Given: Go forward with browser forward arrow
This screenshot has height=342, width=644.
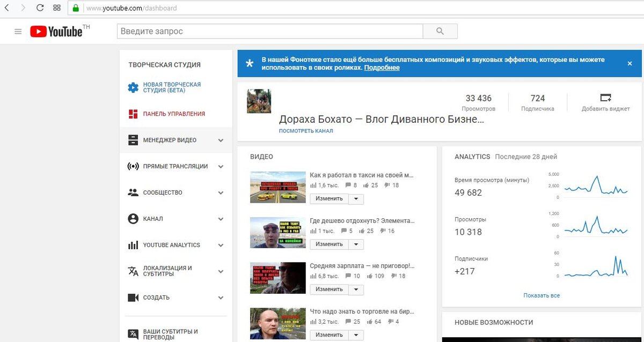Looking at the screenshot, I should tap(23, 8).
